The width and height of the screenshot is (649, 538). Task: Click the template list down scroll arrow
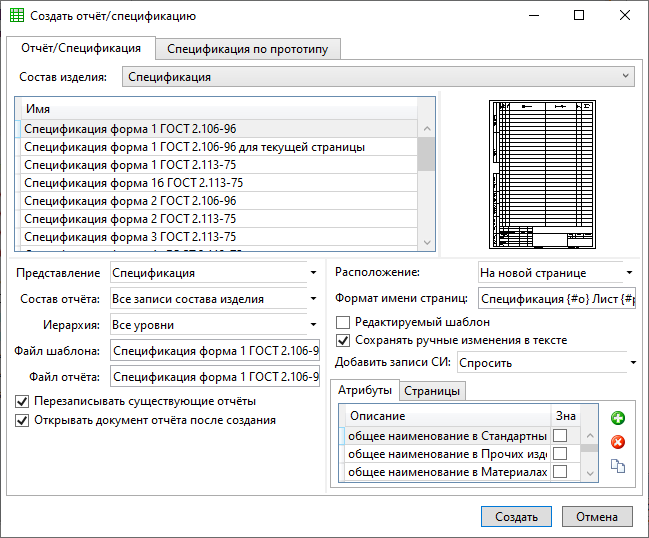(x=427, y=243)
